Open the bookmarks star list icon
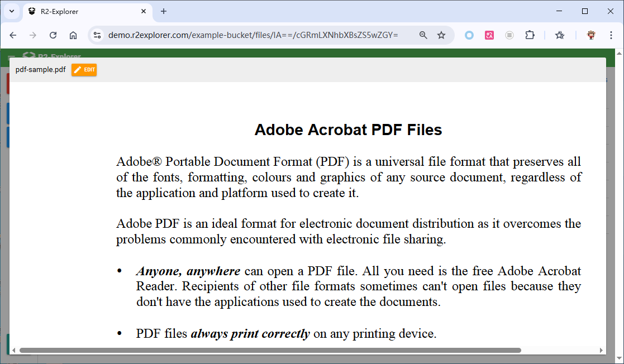 coord(560,35)
